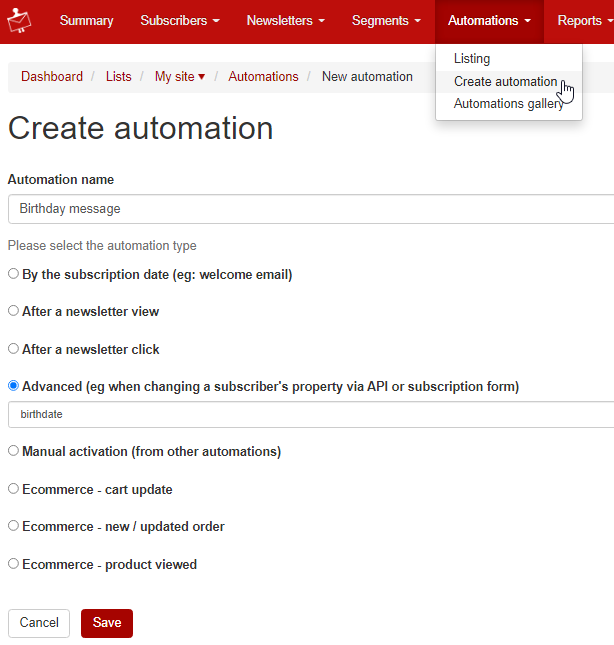Screen dimensions: 614x645
Task: Collapse the Automations menu
Action: click(x=489, y=21)
